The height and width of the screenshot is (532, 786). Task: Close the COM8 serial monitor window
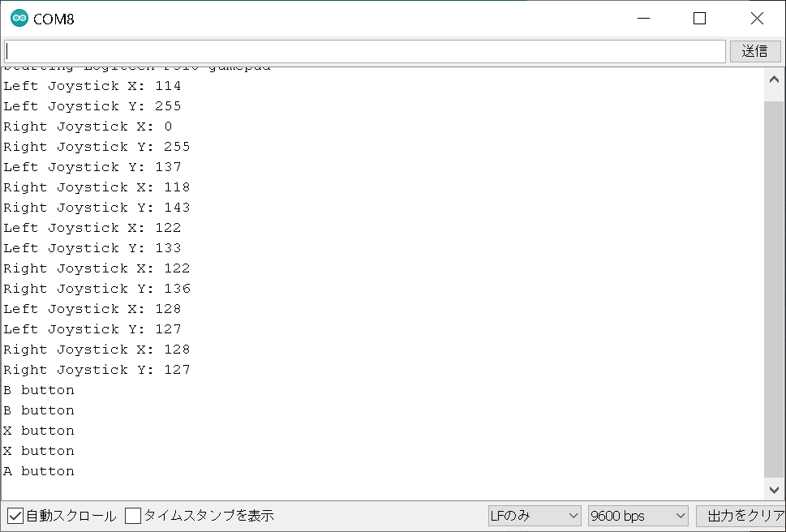[x=757, y=19]
